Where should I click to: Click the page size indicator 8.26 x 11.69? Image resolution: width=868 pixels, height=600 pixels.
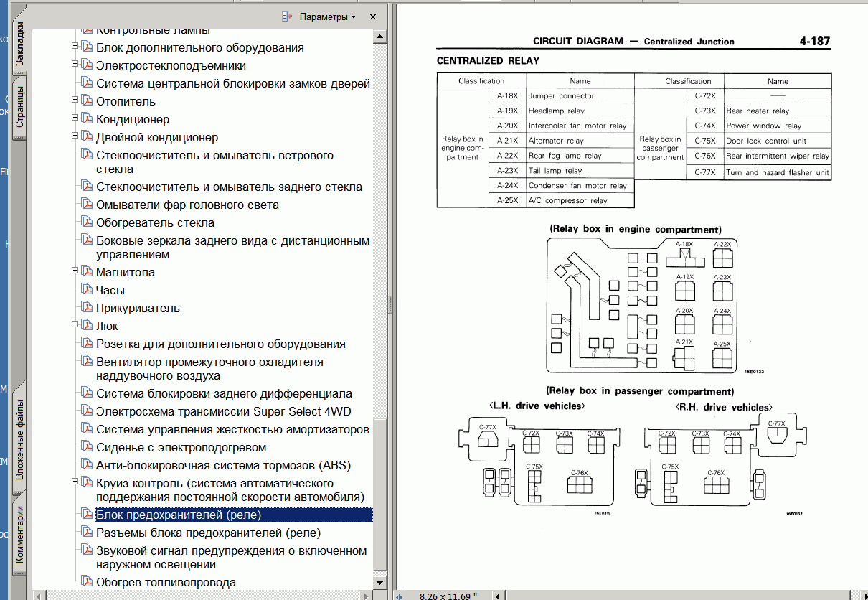(x=448, y=595)
